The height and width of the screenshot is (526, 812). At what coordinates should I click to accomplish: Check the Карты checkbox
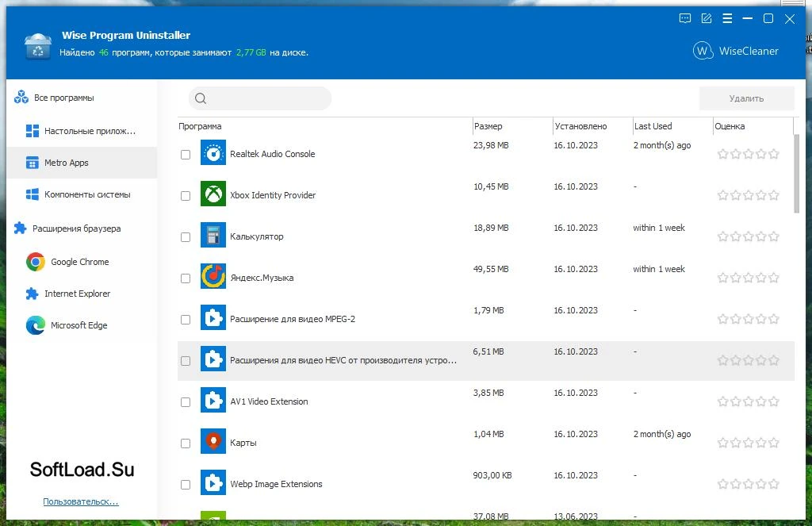pyautogui.click(x=186, y=443)
